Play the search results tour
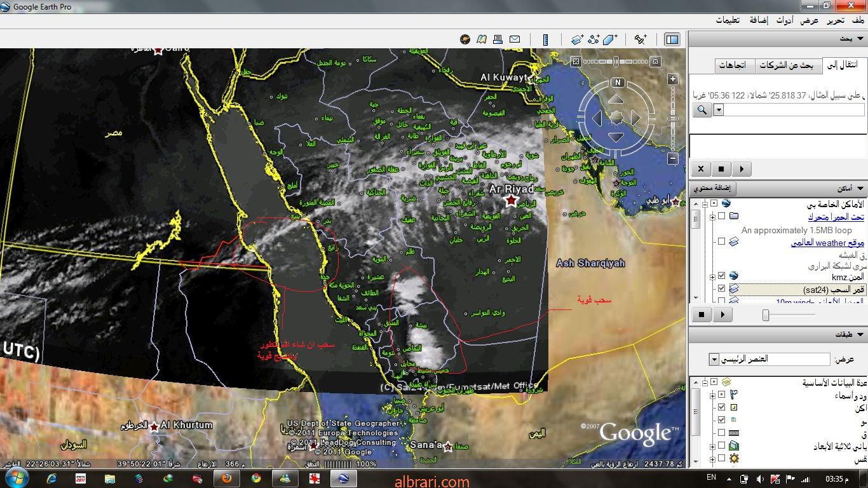Viewport: 868px width, 488px height. [742, 169]
